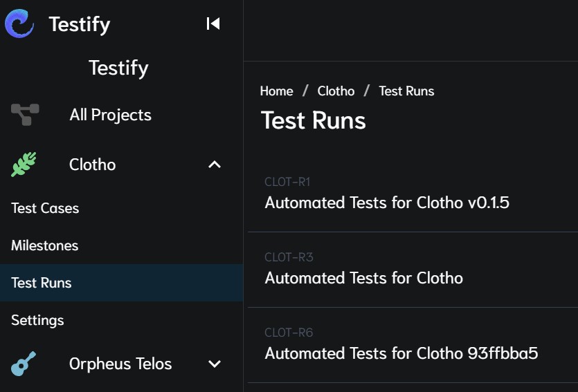Click the Clotho breadcrumb link

(x=336, y=91)
